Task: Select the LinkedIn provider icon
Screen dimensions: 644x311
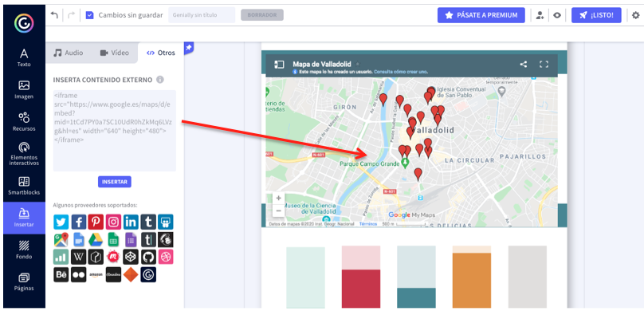Action: point(131,222)
